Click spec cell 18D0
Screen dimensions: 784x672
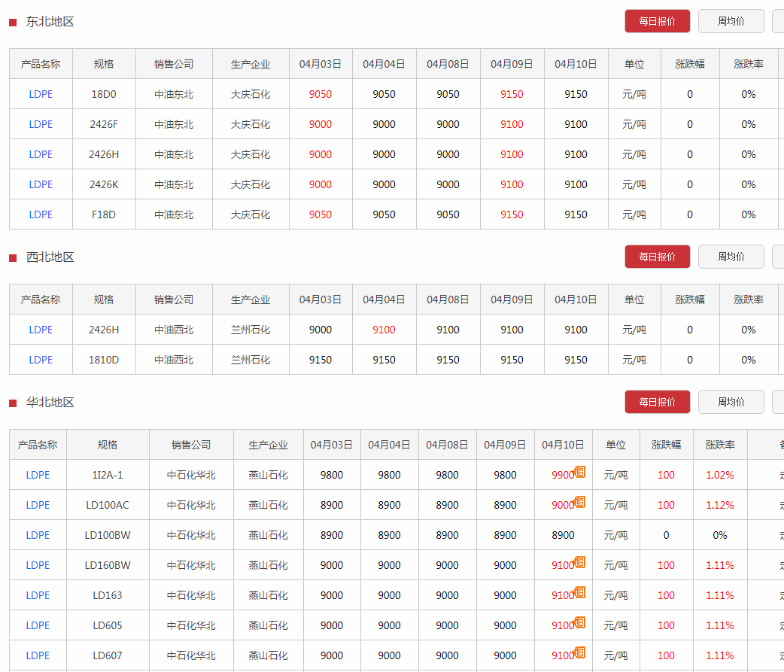[x=104, y=94]
